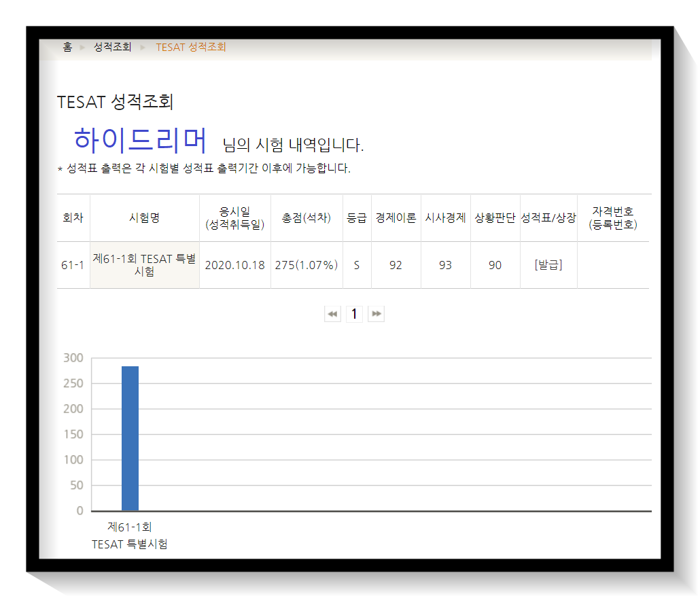
Task: Click the 등급 column header
Action: click(357, 217)
